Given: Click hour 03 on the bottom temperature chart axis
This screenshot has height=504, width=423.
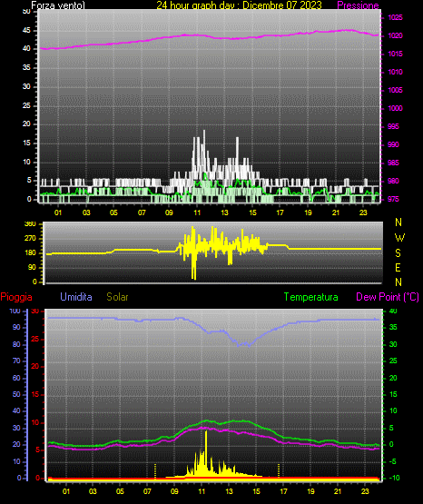Looking at the screenshot, I should pos(93,491).
